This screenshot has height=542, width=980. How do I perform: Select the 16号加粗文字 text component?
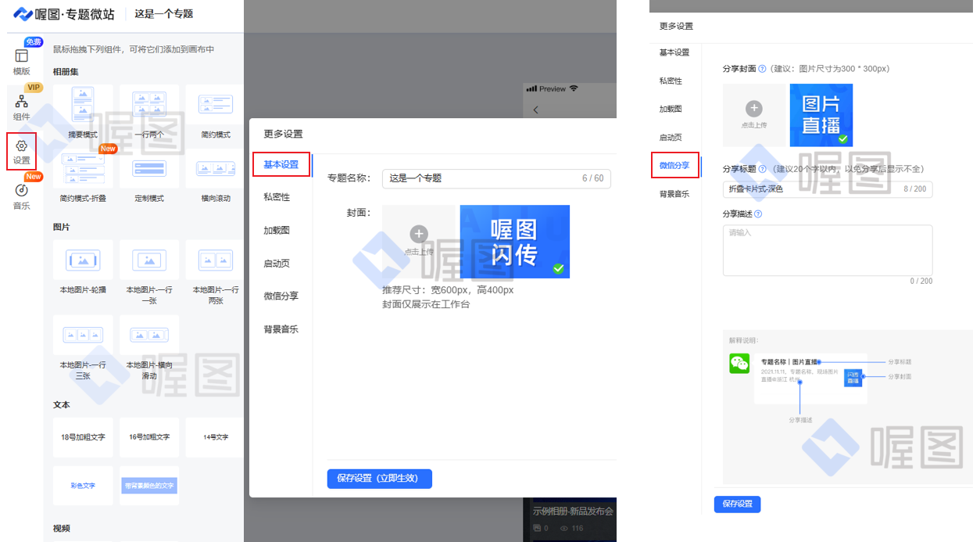click(x=149, y=437)
